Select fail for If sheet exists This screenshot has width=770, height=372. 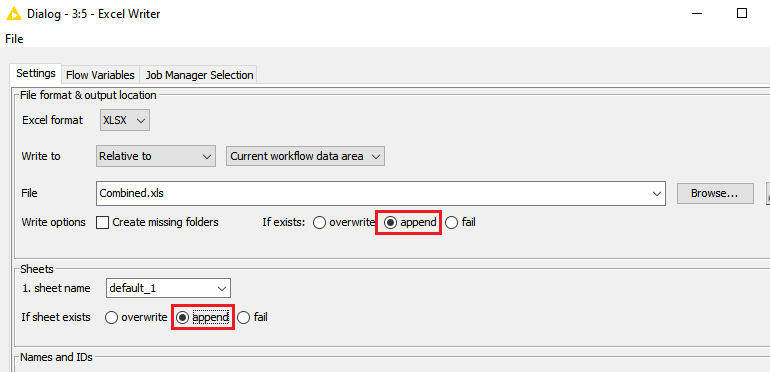tap(244, 318)
